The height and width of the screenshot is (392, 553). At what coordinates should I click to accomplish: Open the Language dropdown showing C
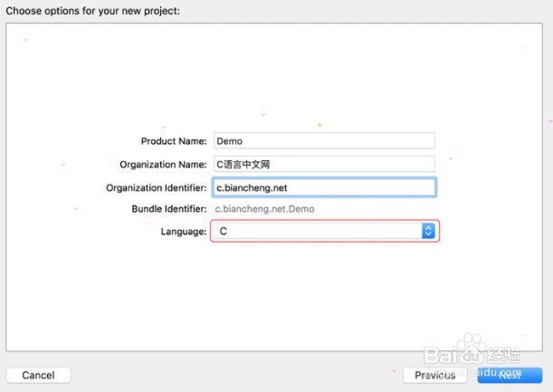(x=317, y=232)
